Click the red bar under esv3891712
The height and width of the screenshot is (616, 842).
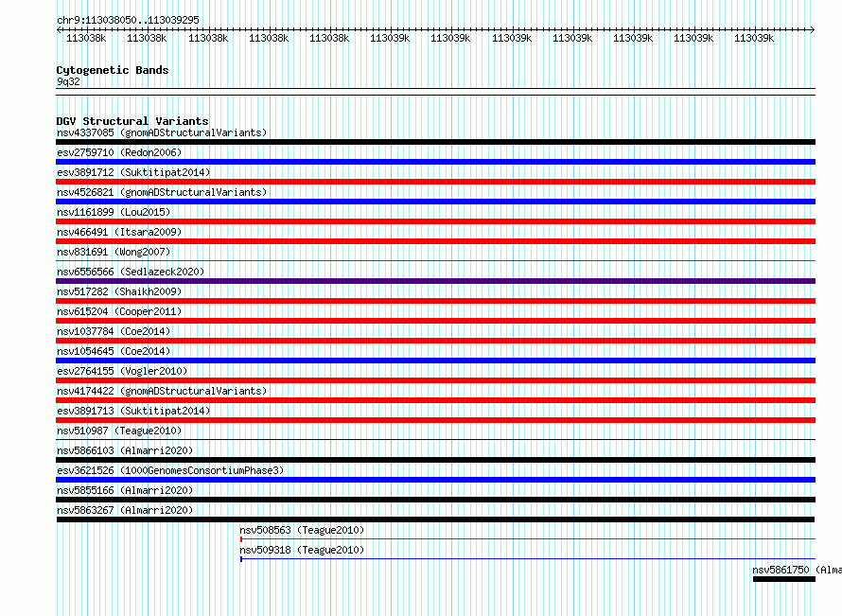pyautogui.click(x=435, y=182)
